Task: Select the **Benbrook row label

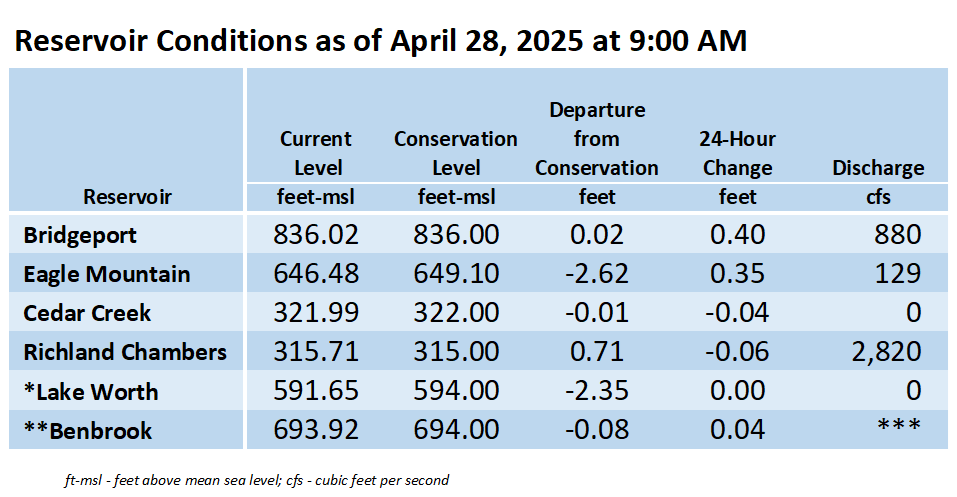Action: (x=87, y=430)
